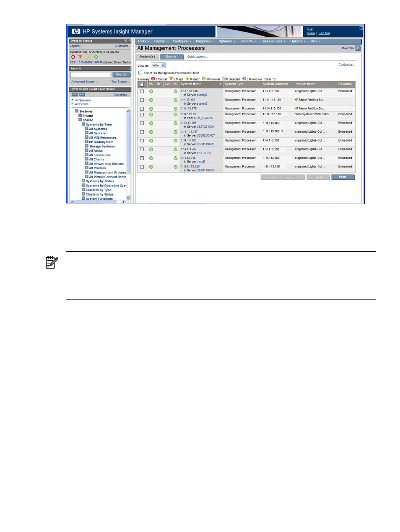Open help via the question mark icon
Image resolution: width=400 pixels, height=532 pixels.
[358, 48]
